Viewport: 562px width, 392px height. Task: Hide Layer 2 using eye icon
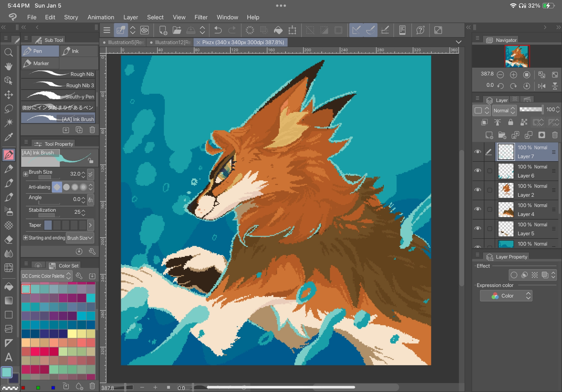pyautogui.click(x=478, y=190)
